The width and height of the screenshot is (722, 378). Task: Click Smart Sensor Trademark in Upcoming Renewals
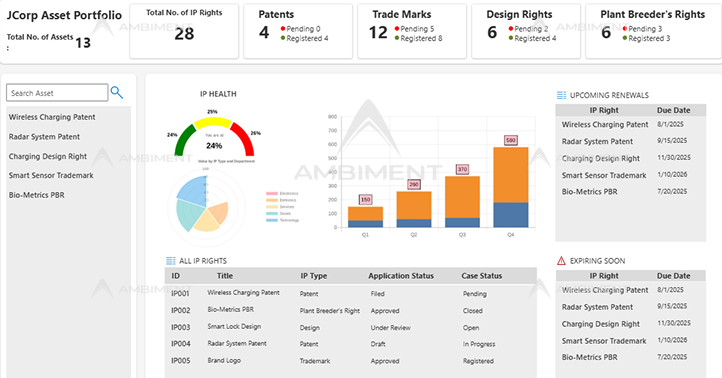604,175
